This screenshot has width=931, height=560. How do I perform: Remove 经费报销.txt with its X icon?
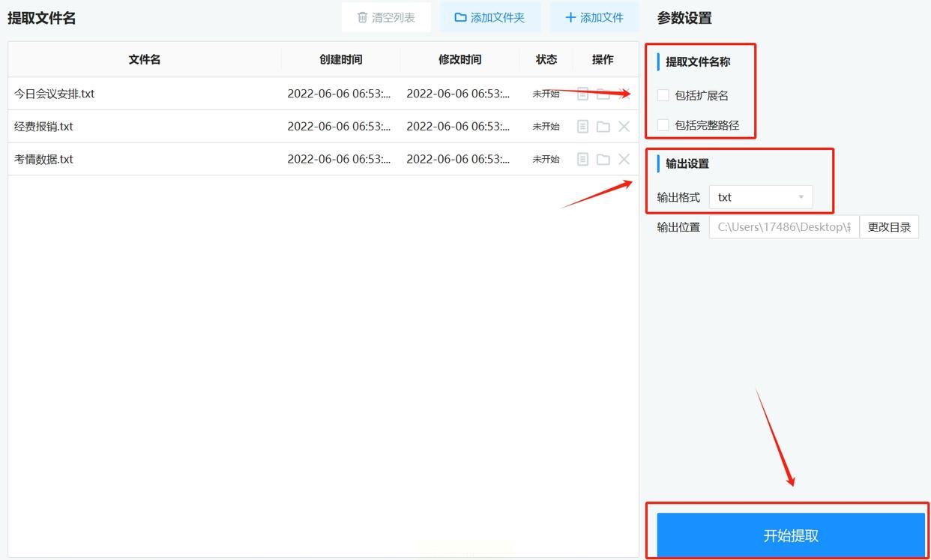[624, 127]
